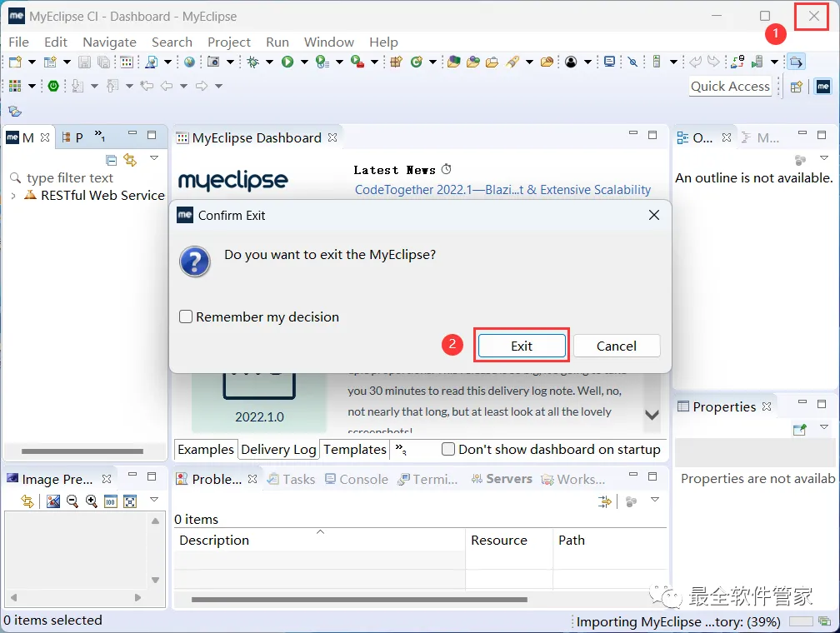This screenshot has width=840, height=633.
Task: Open the Delivery Log dashboard tab
Action: coord(278,449)
